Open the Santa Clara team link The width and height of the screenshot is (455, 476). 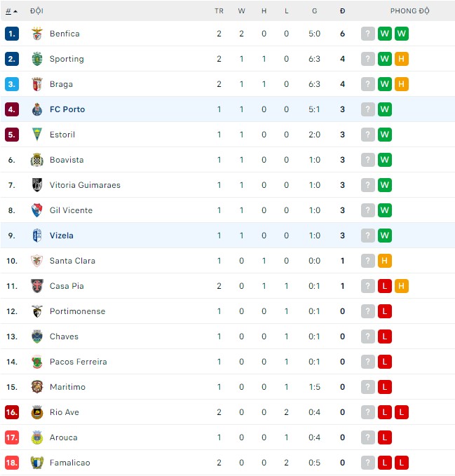click(x=72, y=261)
